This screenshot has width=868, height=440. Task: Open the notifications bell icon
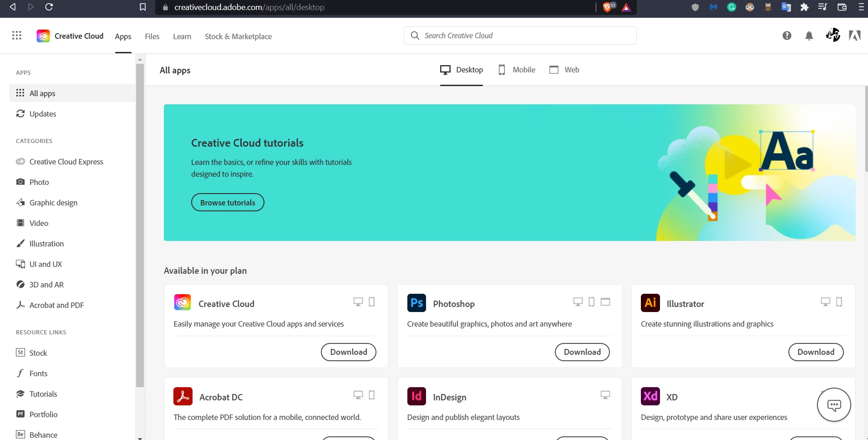tap(809, 36)
